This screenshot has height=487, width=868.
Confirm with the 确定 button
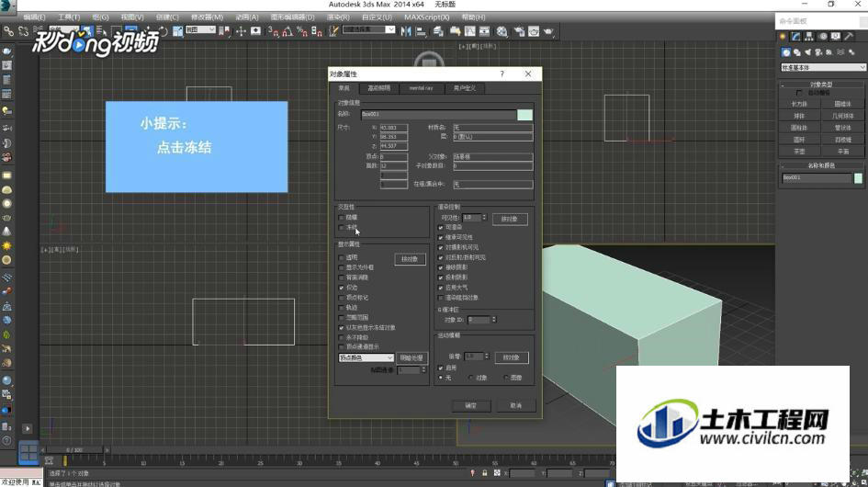click(471, 405)
